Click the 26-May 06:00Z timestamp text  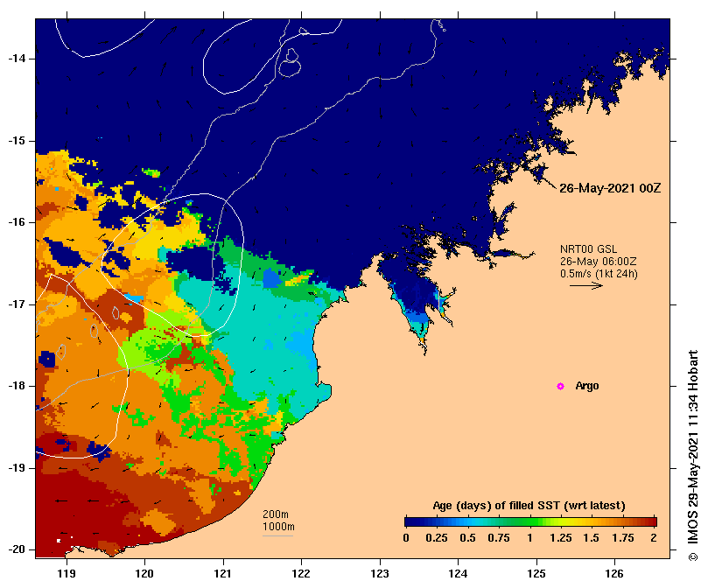[599, 262]
